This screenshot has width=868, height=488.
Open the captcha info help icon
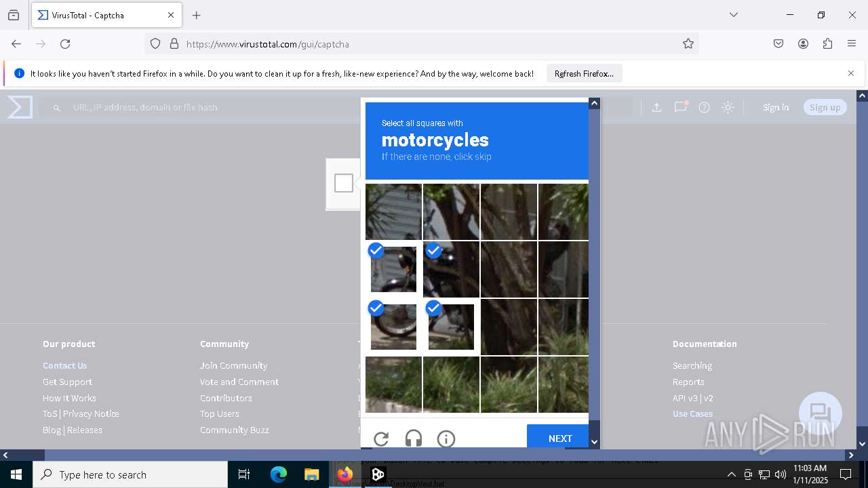[446, 439]
